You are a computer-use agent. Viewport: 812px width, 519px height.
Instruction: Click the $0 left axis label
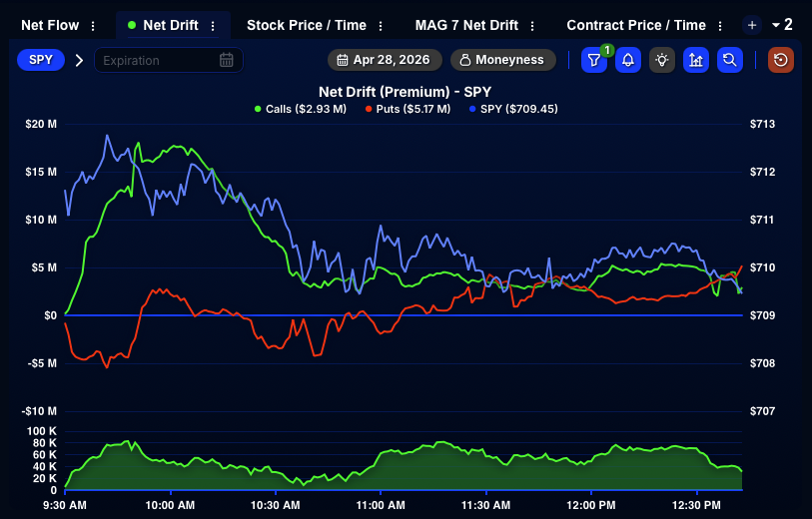pyautogui.click(x=50, y=315)
